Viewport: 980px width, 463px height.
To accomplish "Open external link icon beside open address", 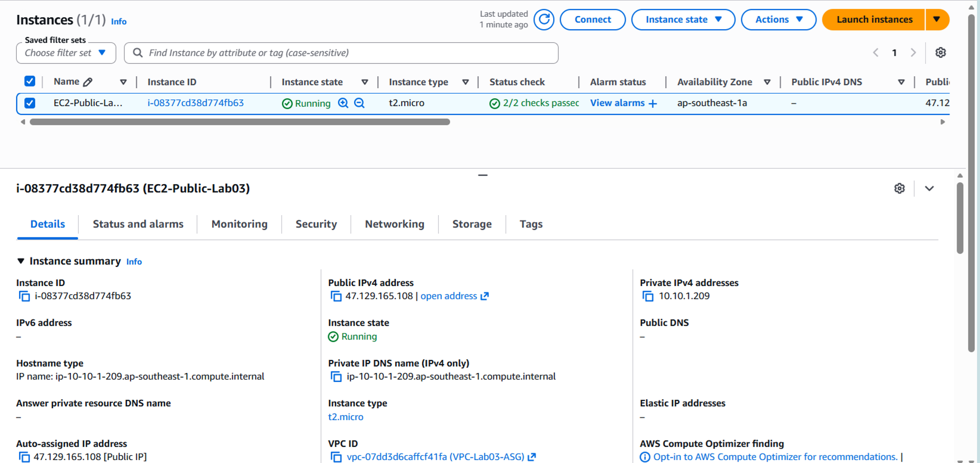I will coord(485,296).
